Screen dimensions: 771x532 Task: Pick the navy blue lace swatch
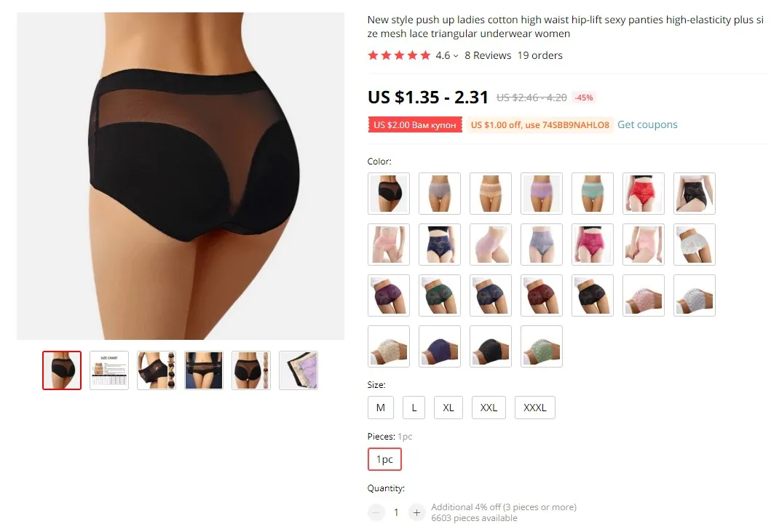coord(440,245)
